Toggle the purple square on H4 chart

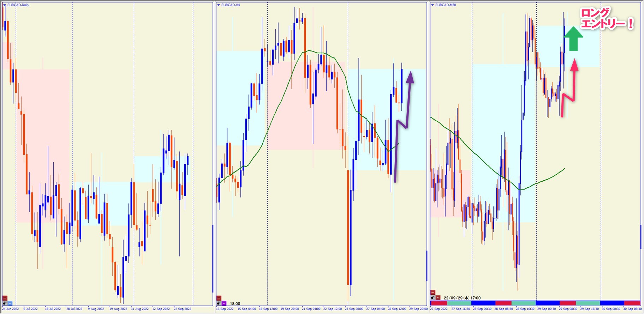coord(224,303)
